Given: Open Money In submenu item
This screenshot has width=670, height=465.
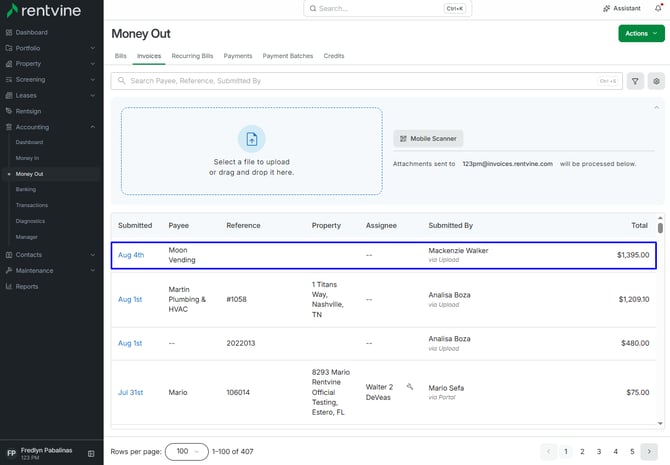Looking at the screenshot, I should click(27, 158).
